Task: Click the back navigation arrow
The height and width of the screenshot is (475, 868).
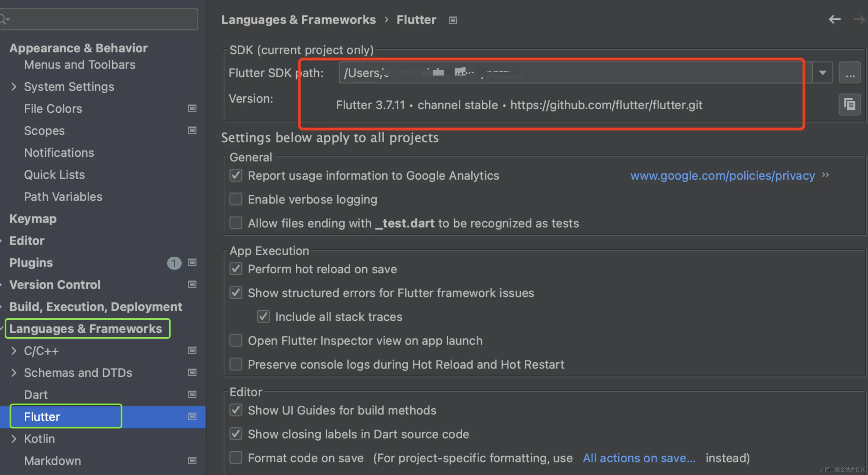Action: tap(834, 20)
